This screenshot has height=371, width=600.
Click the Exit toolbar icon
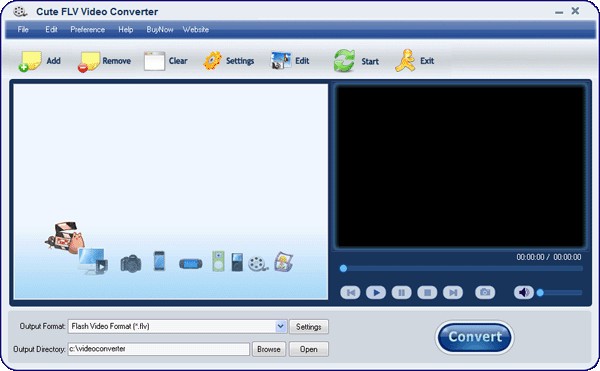[x=405, y=60]
